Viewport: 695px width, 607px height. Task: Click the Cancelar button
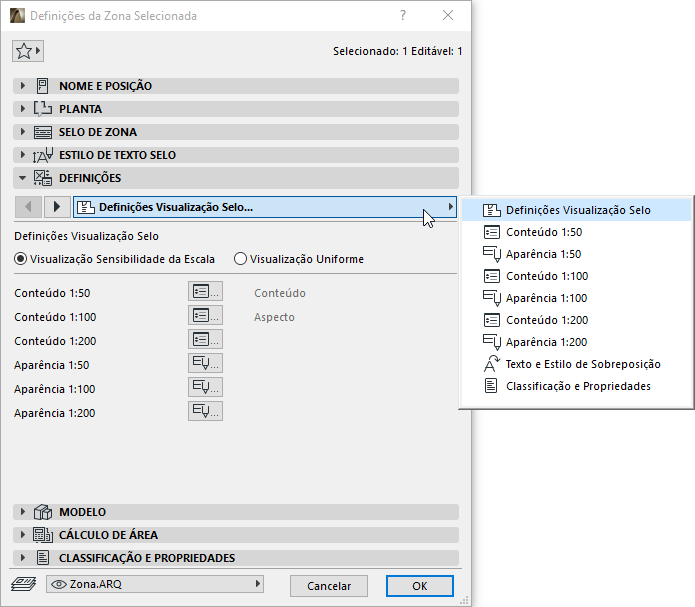pyautogui.click(x=329, y=586)
